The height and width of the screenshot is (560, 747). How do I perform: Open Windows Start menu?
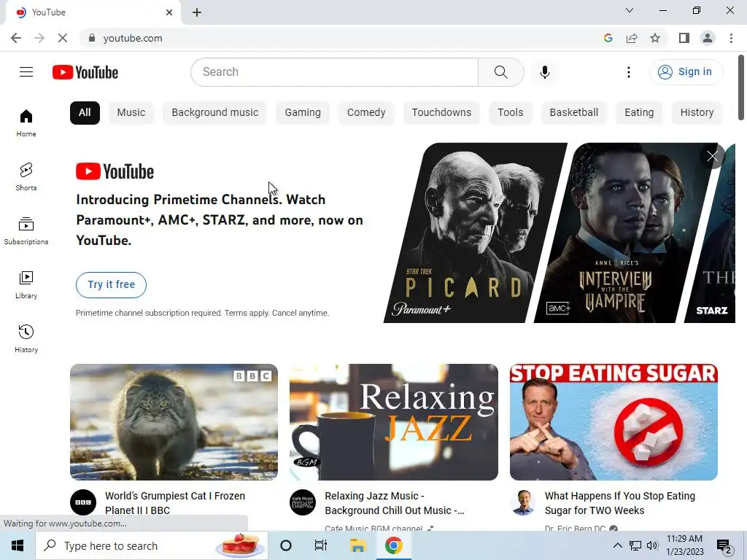[18, 545]
